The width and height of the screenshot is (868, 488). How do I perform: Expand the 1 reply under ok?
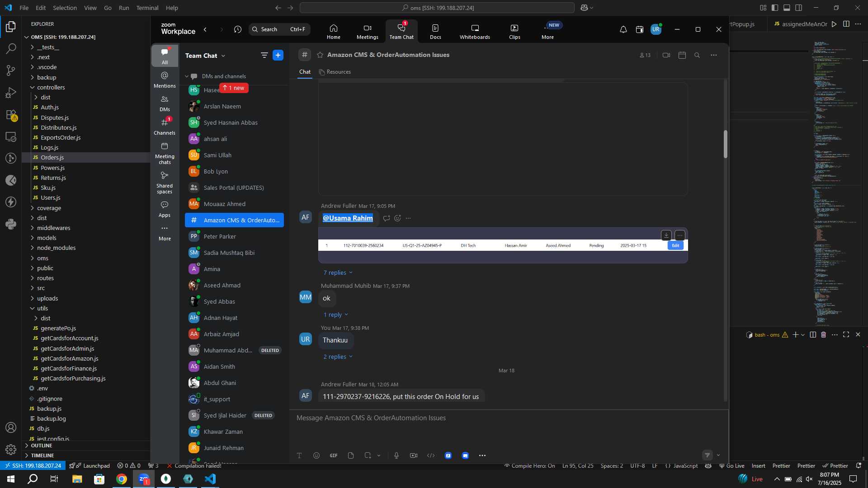click(x=335, y=314)
